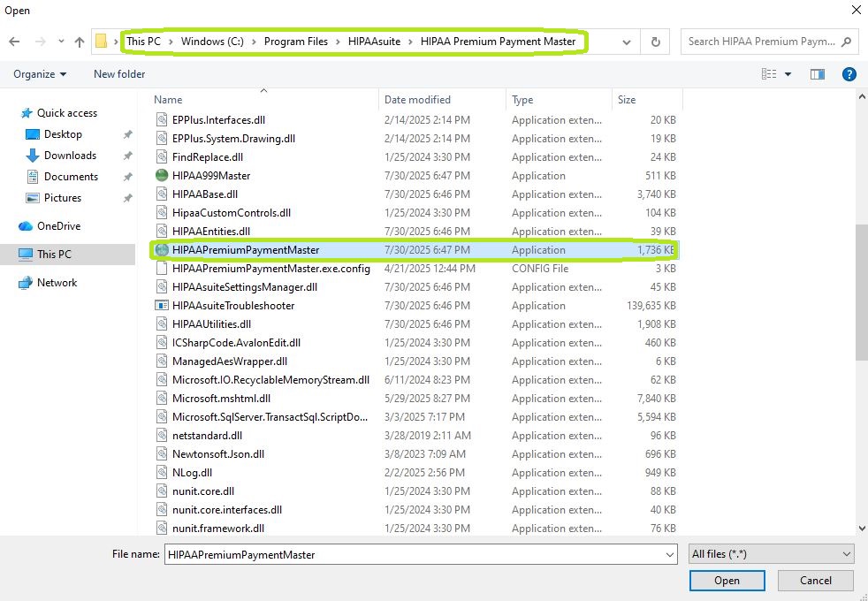Viewport: 868px width, 601px height.
Task: Click Microsoft.mshtml.dll file icon
Action: pyautogui.click(x=162, y=399)
